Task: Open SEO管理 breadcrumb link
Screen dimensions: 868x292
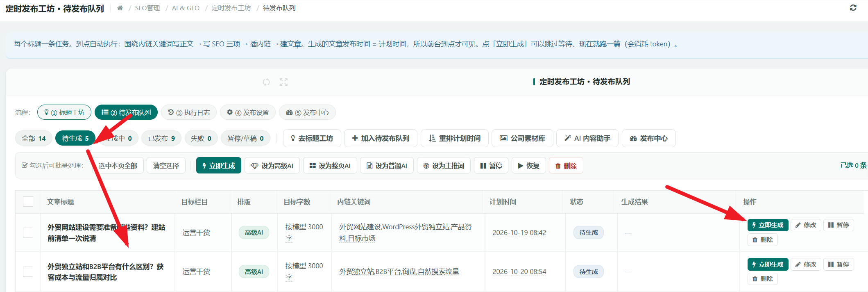Action: pyautogui.click(x=147, y=8)
